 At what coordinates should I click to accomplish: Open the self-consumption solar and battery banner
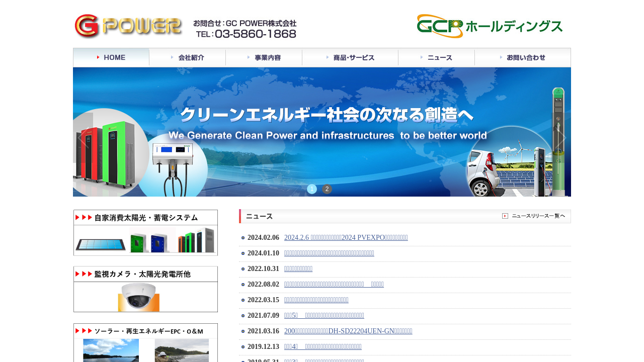(145, 232)
